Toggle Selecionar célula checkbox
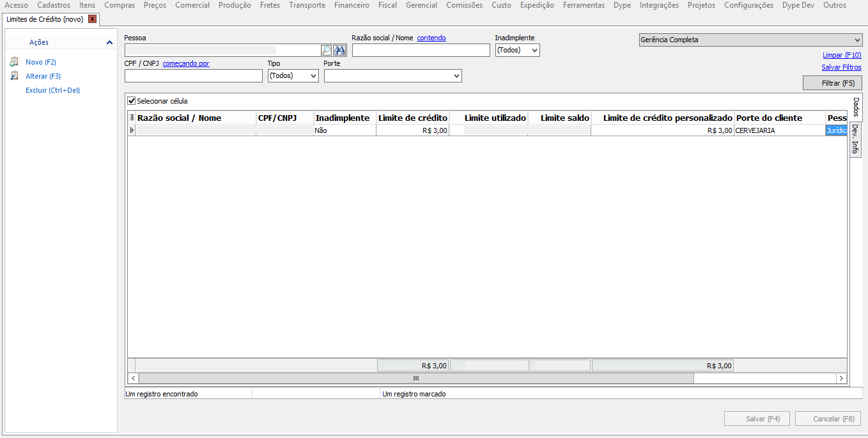The width and height of the screenshot is (868, 438). click(x=132, y=101)
